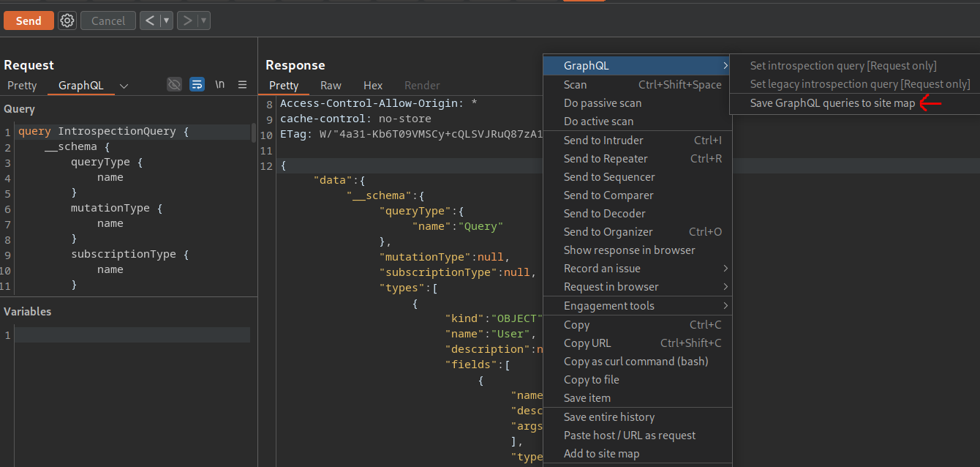Click the next-request history arrow
The height and width of the screenshot is (467, 980).
[x=186, y=20]
